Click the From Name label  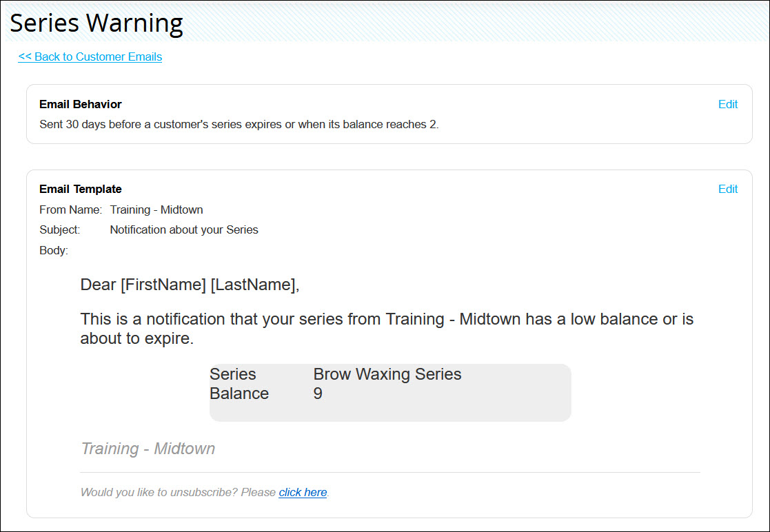70,209
